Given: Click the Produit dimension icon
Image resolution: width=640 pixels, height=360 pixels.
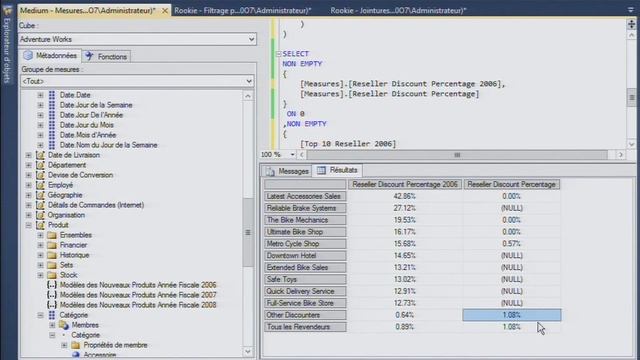Looking at the screenshot, I should pos(40,225).
